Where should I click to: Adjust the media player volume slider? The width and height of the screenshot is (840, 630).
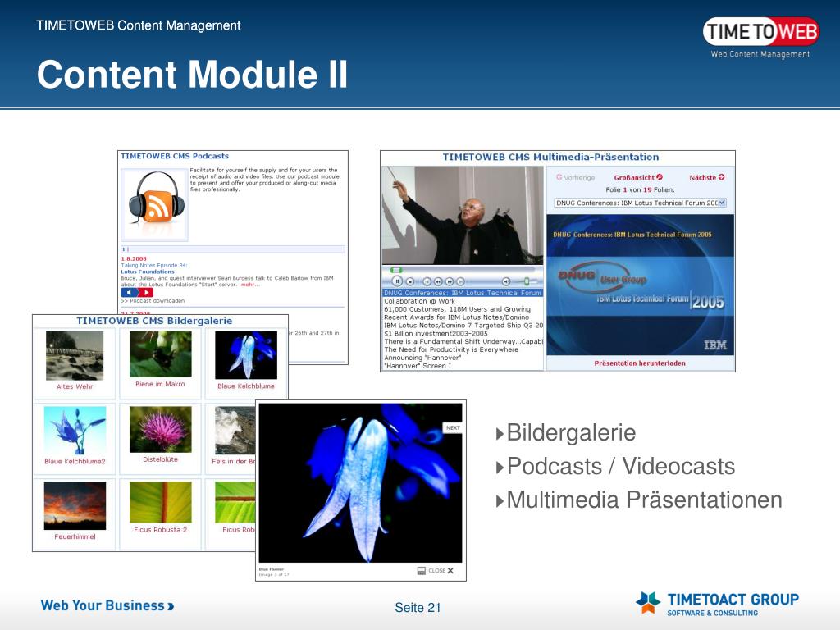527,281
